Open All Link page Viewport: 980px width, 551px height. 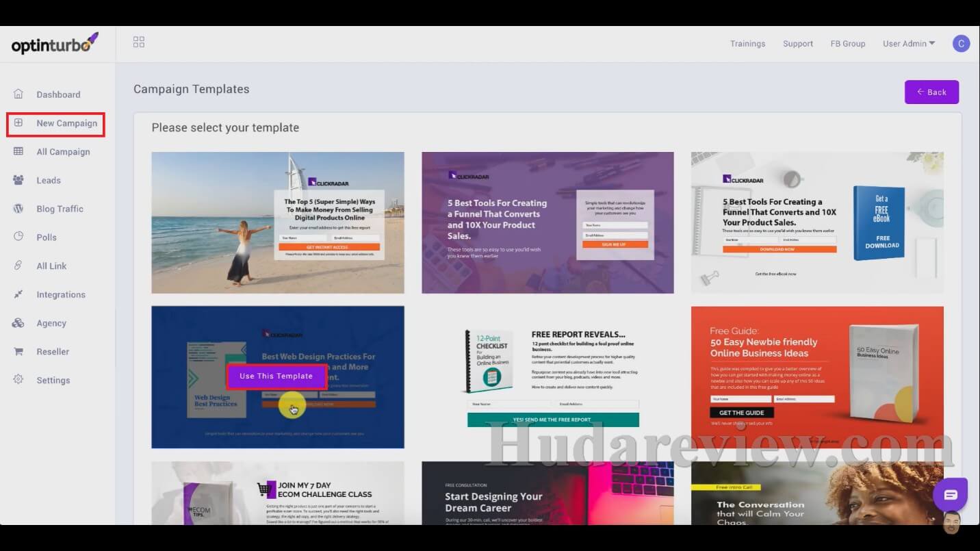point(51,266)
